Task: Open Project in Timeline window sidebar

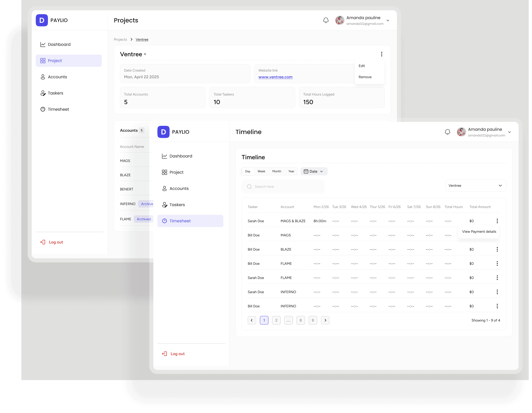Action: (x=190, y=172)
